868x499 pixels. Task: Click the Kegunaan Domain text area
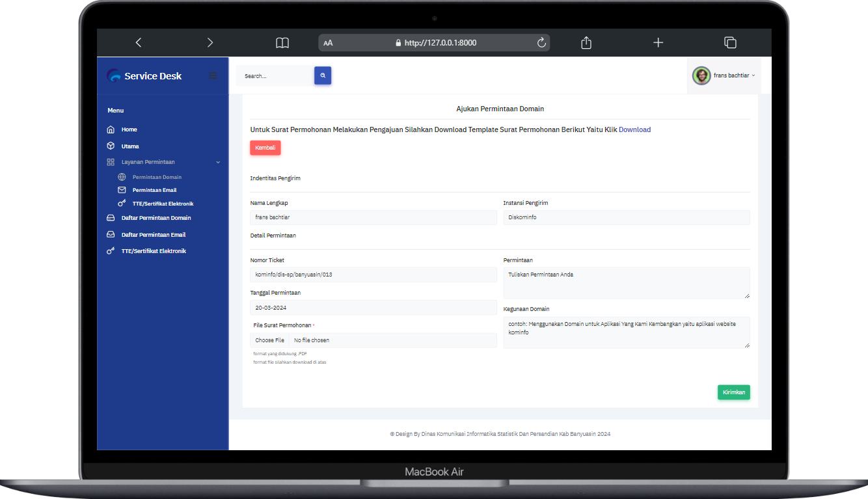pyautogui.click(x=627, y=332)
